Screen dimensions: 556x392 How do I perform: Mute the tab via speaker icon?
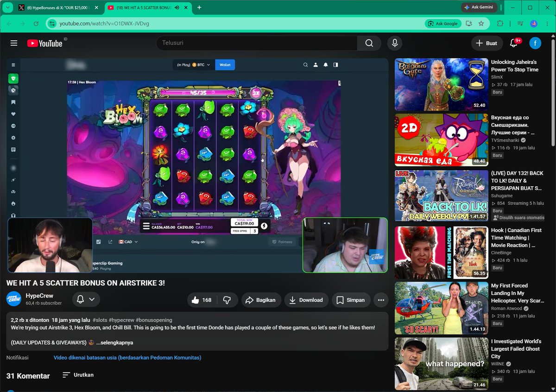(177, 7)
